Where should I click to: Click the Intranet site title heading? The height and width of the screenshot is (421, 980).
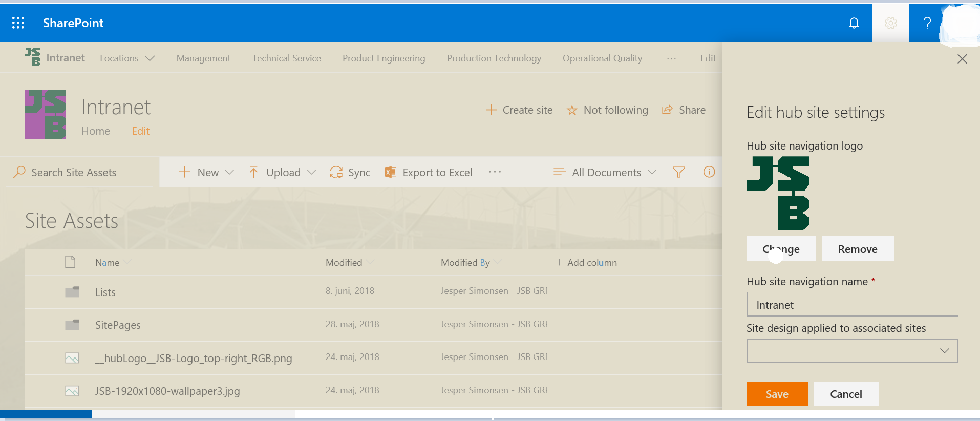(x=116, y=108)
